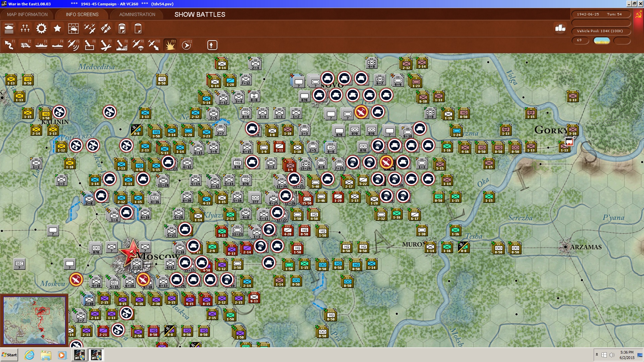Select the 2-32 unit counter
Screen dimensions: 644x362
click(381, 214)
